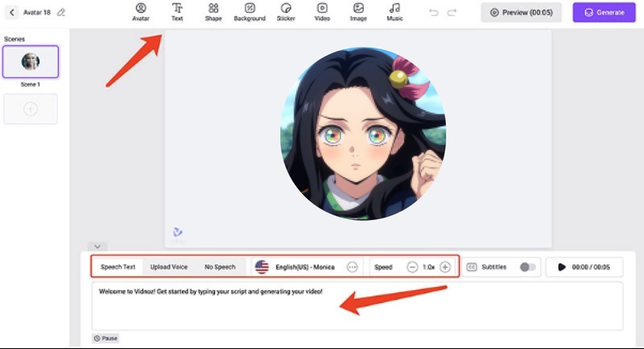The width and height of the screenshot is (644, 349).
Task: Select the Scene 1 thumbnail
Action: (x=31, y=62)
